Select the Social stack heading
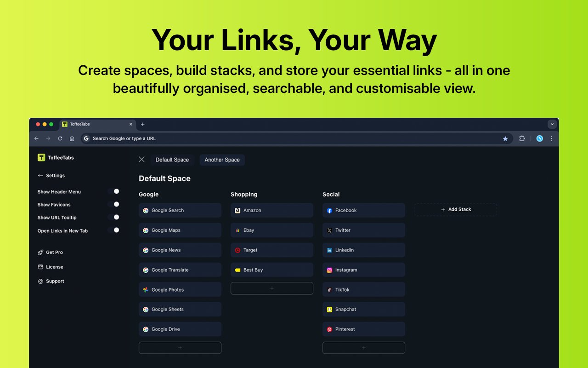 (x=331, y=195)
